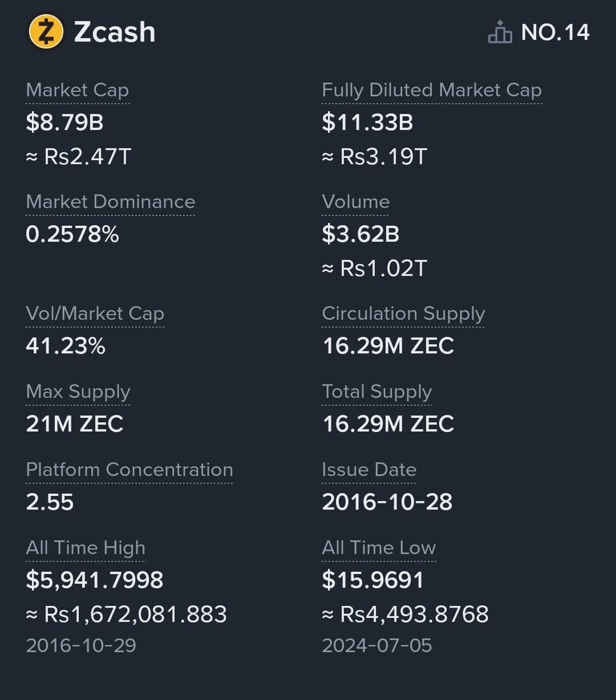This screenshot has width=616, height=700.
Task: Tap the Volume label
Action: click(x=355, y=202)
